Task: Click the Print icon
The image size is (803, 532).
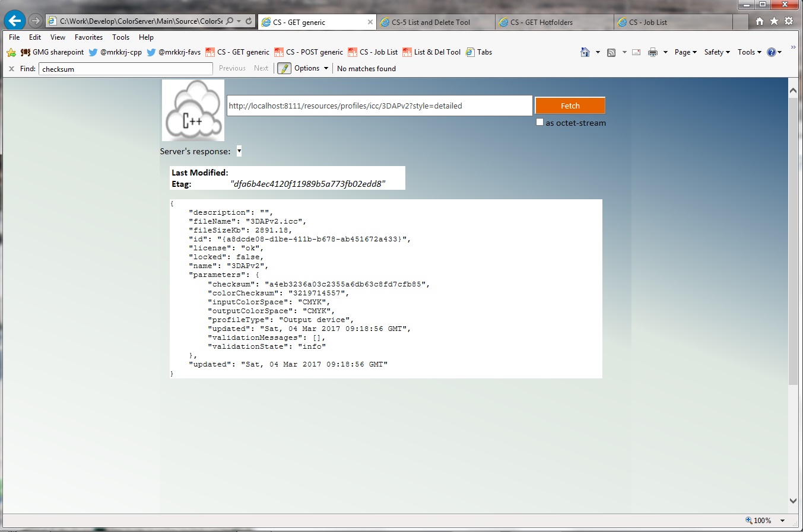Action: (x=653, y=52)
